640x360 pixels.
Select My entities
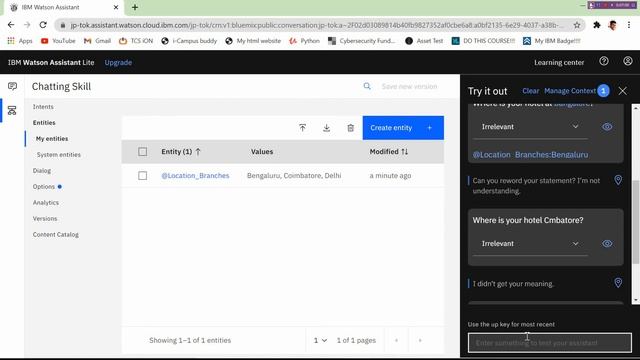click(52, 138)
